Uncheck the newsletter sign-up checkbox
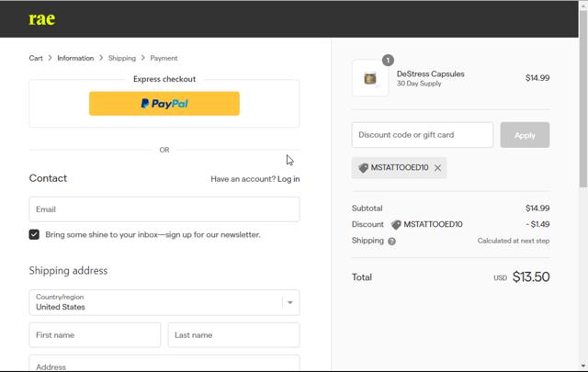The width and height of the screenshot is (588, 372). [x=34, y=234]
